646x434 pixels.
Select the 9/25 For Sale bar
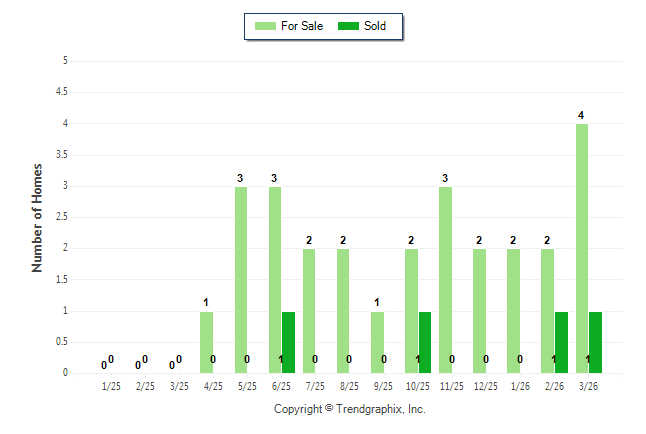point(377,342)
